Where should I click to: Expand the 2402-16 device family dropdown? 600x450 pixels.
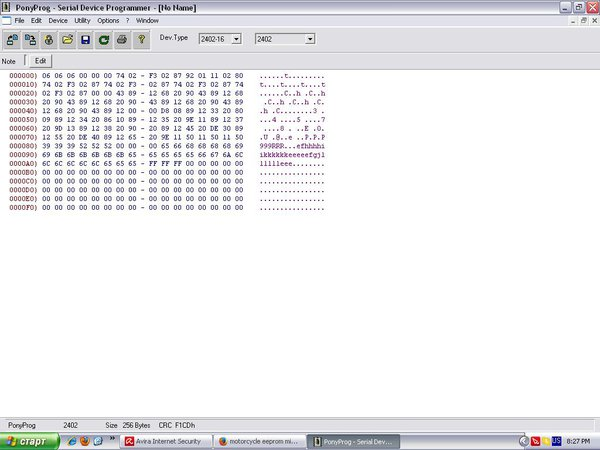[x=236, y=39]
